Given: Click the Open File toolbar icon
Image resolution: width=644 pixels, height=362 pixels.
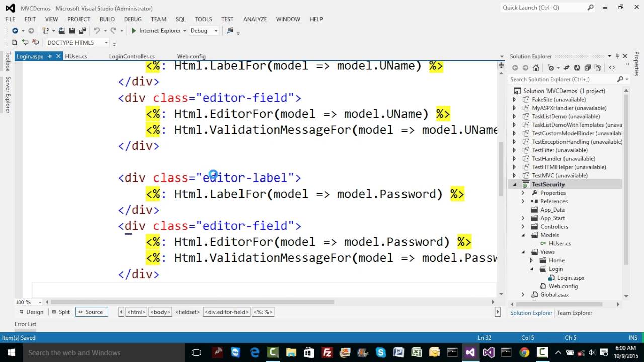Looking at the screenshot, I should pos(62,31).
